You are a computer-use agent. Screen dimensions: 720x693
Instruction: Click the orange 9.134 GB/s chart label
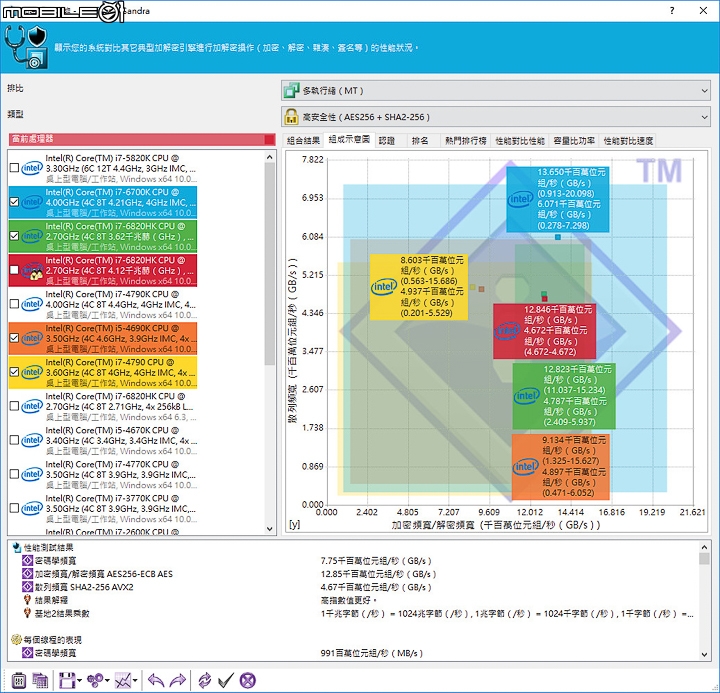(561, 467)
